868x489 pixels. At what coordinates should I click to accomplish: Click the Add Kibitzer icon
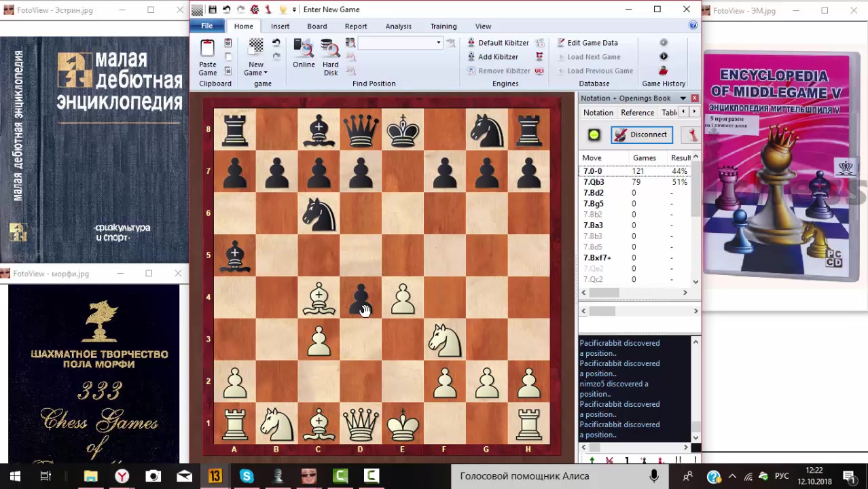tap(471, 57)
